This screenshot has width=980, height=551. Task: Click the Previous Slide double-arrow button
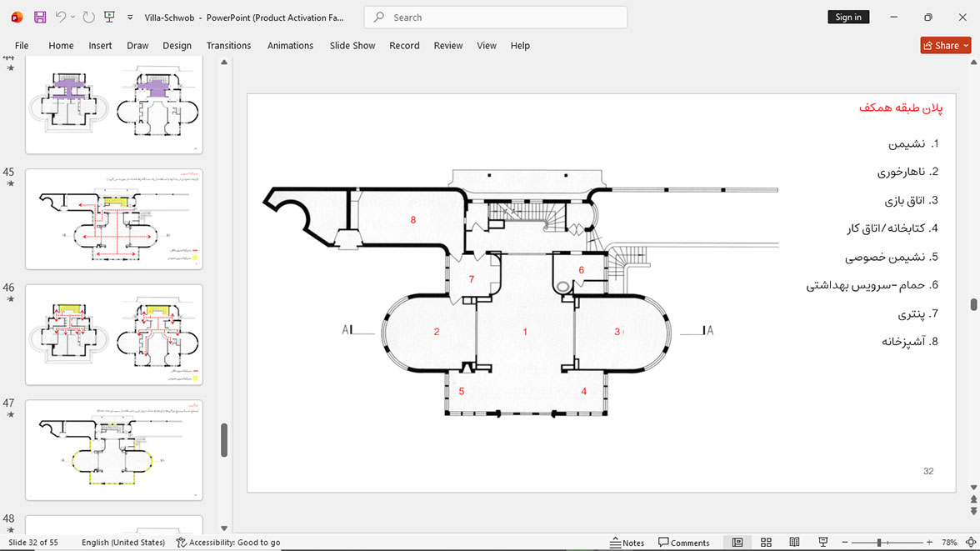coord(973,499)
